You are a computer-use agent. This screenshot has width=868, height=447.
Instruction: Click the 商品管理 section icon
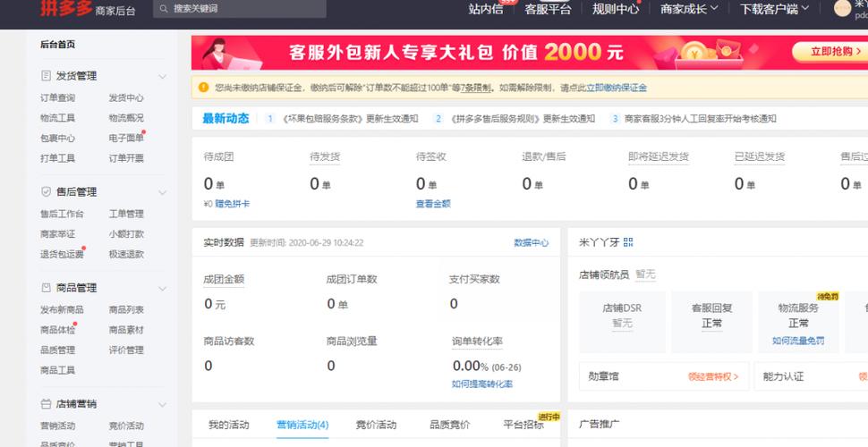point(47,288)
